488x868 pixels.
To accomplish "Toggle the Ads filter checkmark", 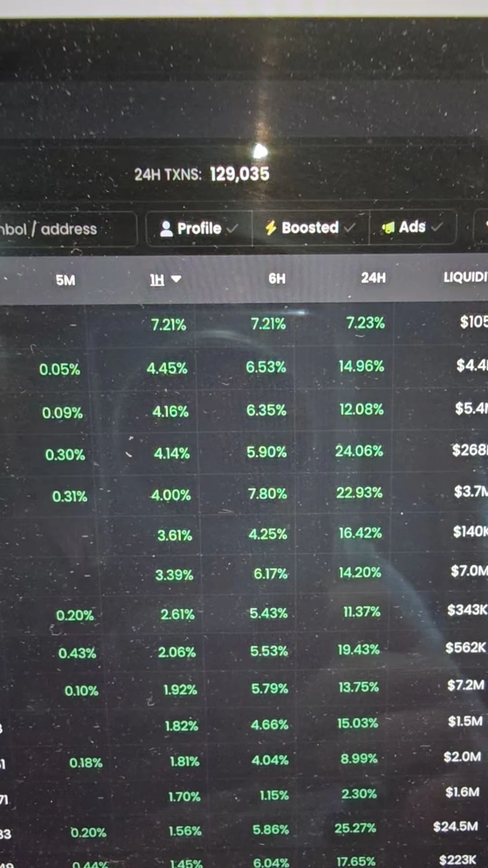I will (x=436, y=226).
